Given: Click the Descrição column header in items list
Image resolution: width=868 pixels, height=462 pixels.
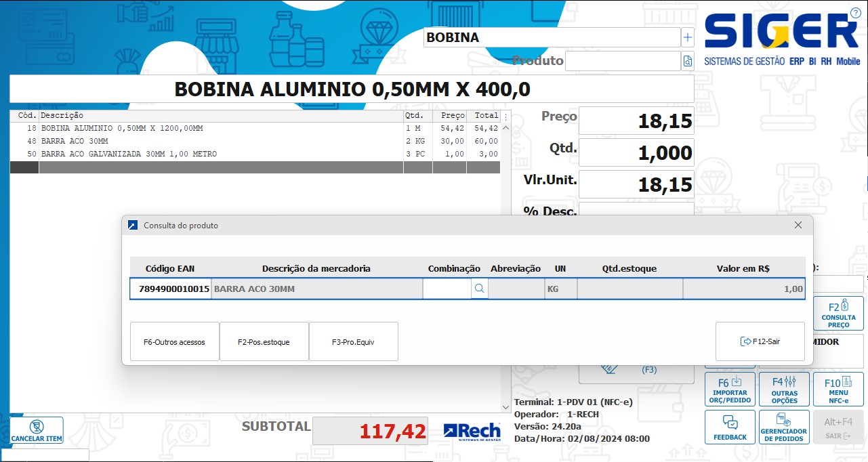Looking at the screenshot, I should (221, 116).
